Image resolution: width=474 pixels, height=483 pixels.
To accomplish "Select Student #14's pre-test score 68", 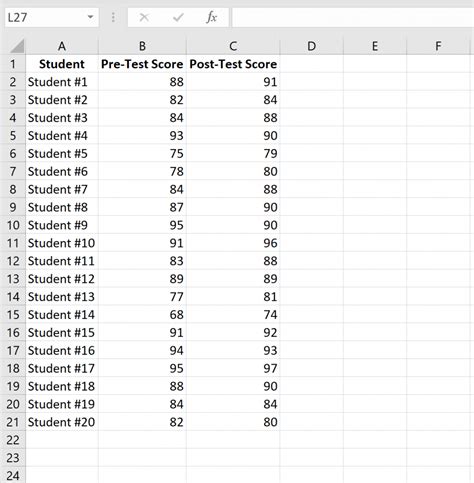I will [x=142, y=314].
